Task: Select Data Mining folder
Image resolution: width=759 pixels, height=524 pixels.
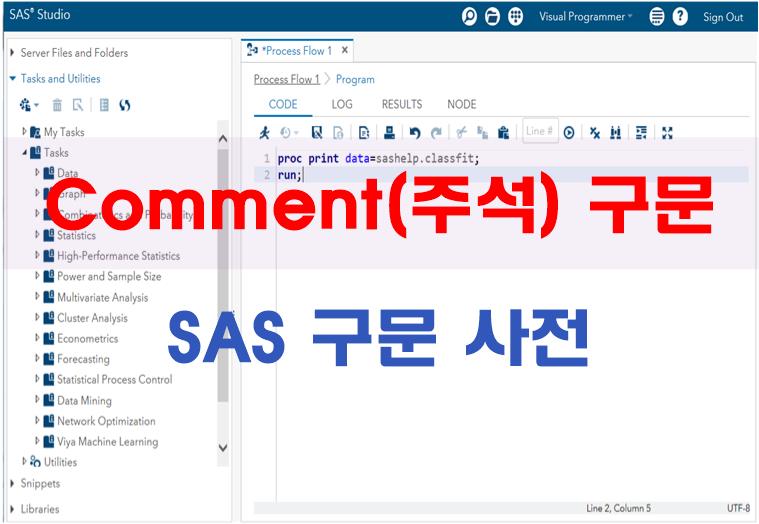Action: coord(84,400)
